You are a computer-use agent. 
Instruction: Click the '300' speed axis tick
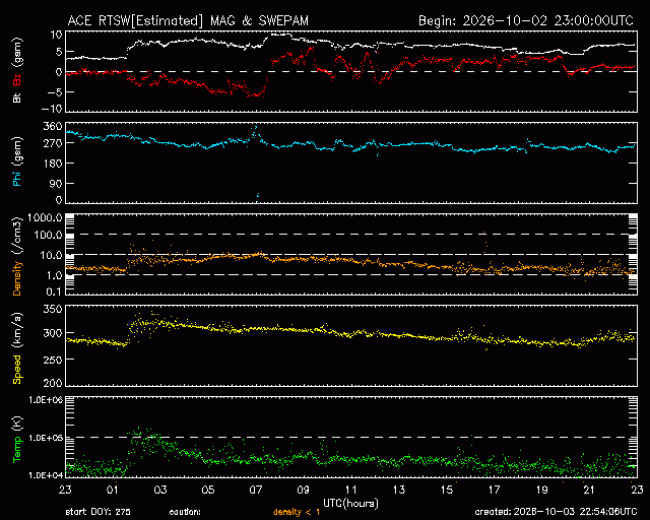(x=53, y=333)
